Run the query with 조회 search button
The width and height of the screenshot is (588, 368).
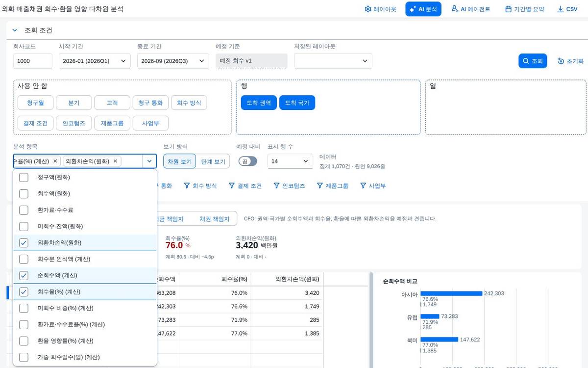click(533, 61)
